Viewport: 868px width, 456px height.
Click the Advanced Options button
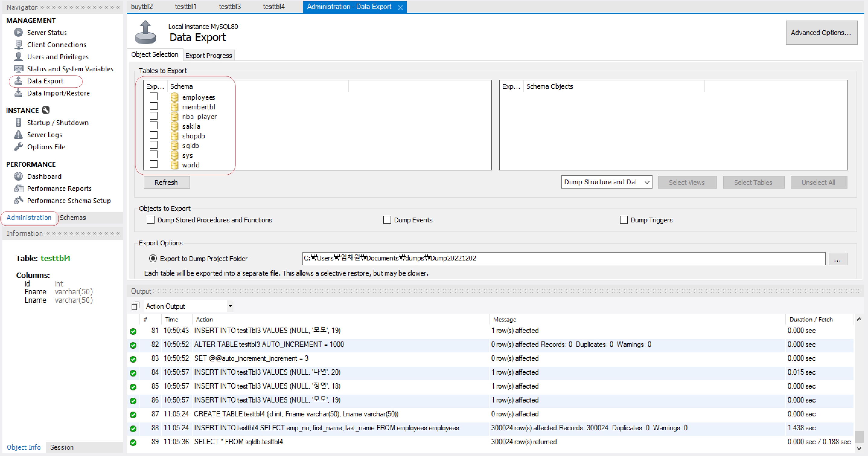821,33
